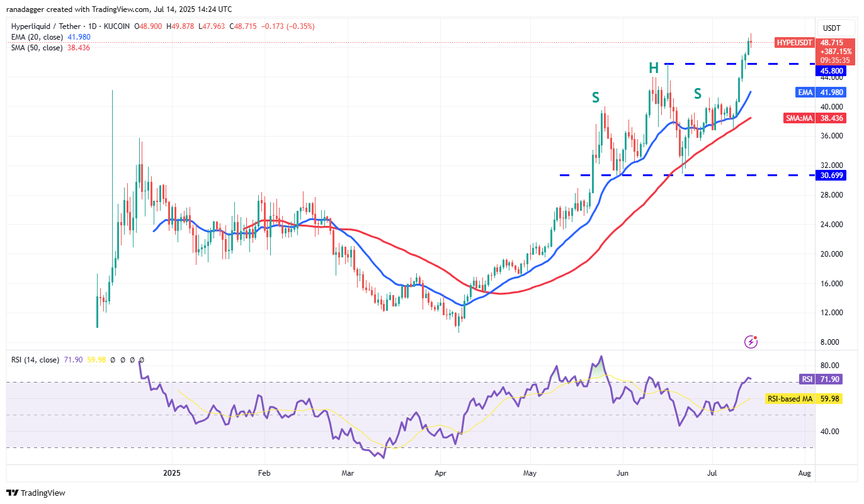Click the 80.00 level on RSI scale
This screenshot has height=504, width=864.
[x=829, y=366]
